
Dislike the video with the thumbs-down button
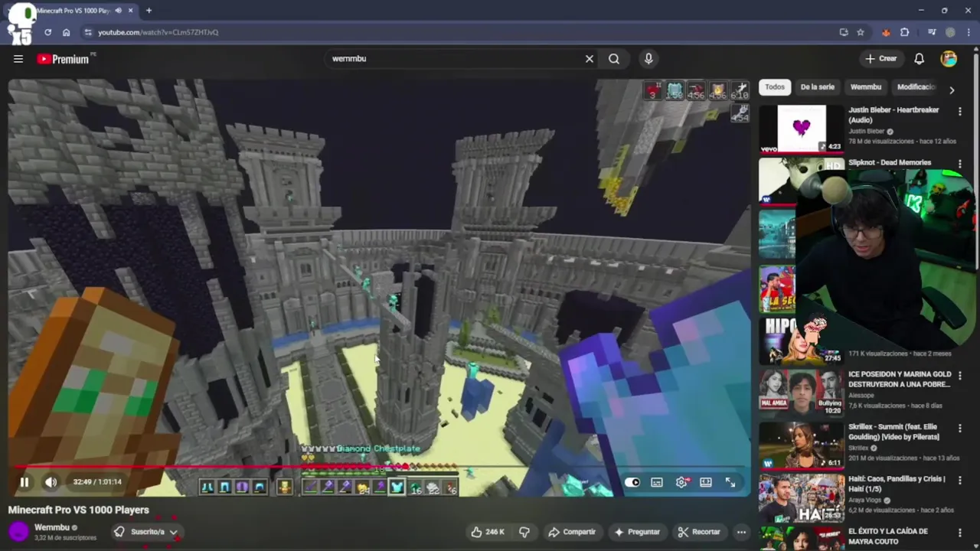coord(524,532)
